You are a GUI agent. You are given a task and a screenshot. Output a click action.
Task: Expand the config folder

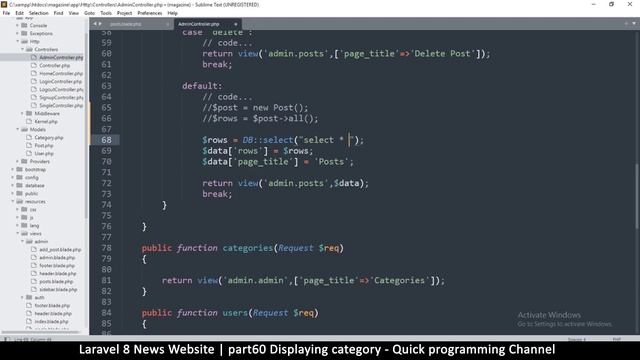13,178
